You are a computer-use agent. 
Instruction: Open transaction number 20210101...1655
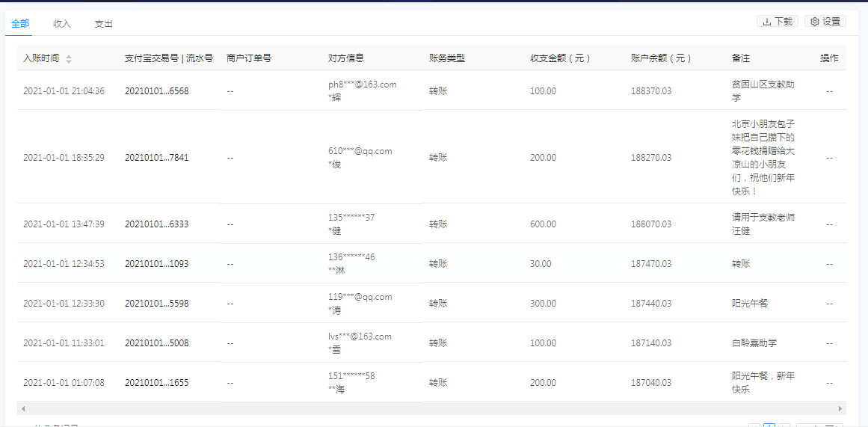click(x=157, y=383)
